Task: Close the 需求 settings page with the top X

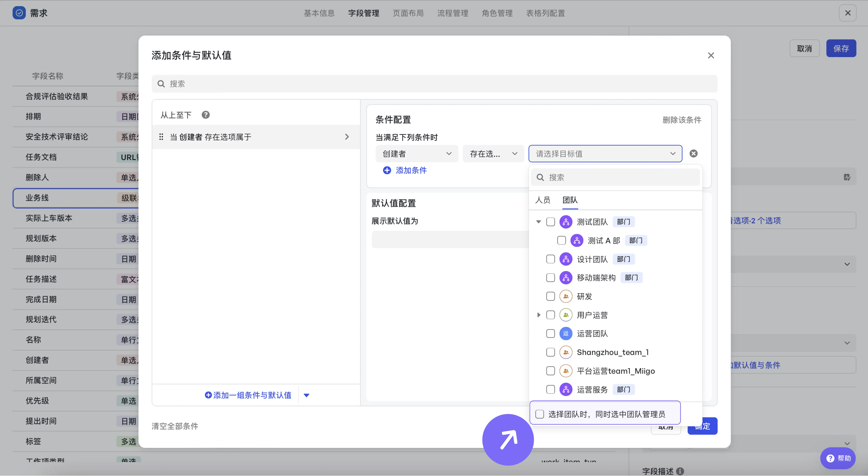Action: 848,13
